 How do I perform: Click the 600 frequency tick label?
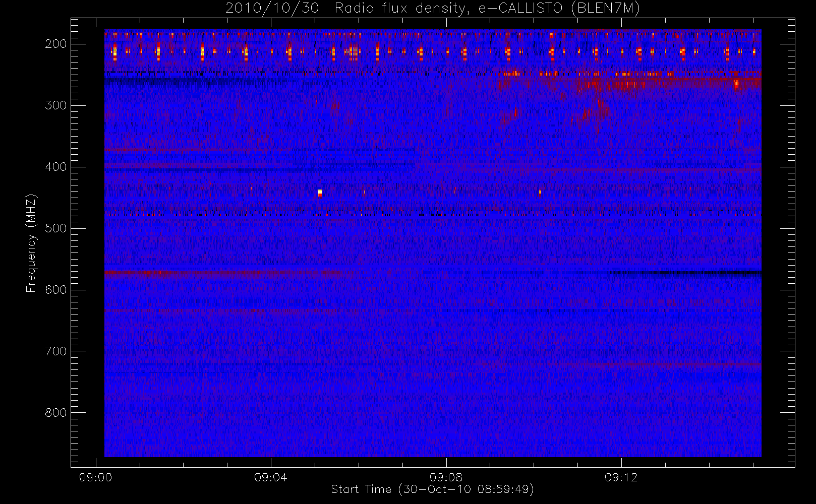click(x=56, y=290)
